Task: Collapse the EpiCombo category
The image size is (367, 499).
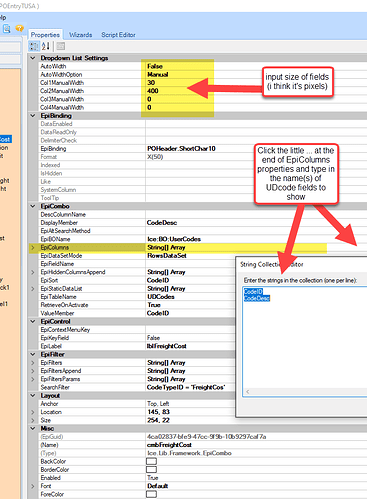Action: tap(33, 206)
